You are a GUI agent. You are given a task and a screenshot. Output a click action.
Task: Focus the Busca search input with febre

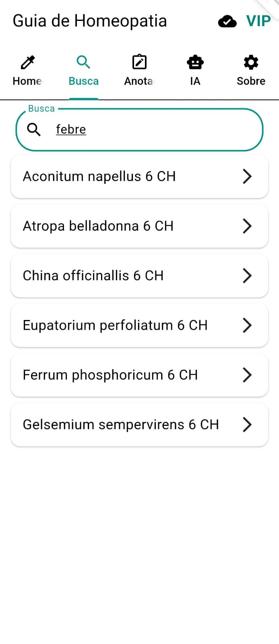(x=139, y=130)
